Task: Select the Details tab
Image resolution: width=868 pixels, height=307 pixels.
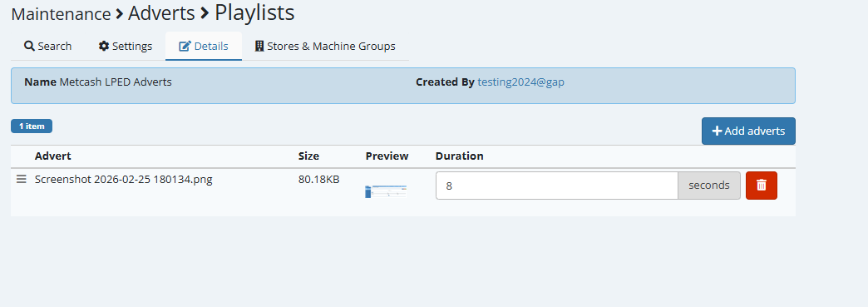Action: coord(204,46)
